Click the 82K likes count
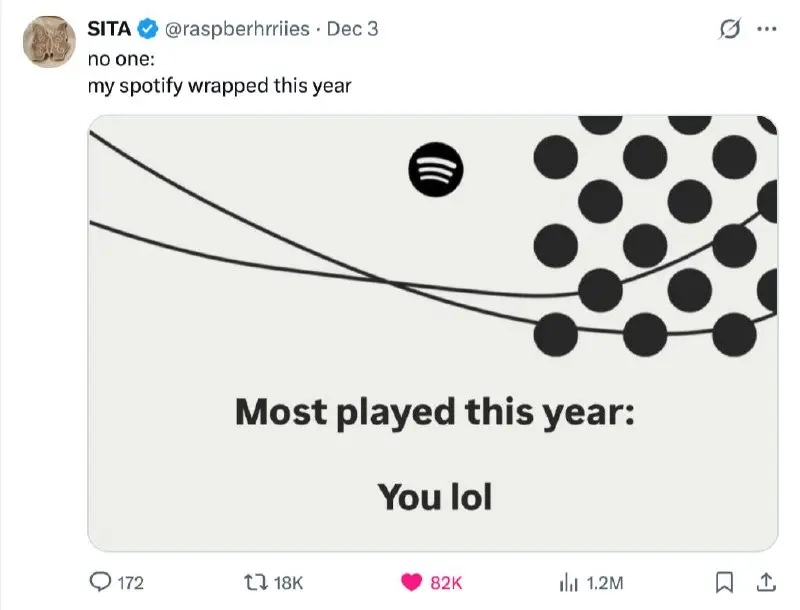 click(446, 582)
